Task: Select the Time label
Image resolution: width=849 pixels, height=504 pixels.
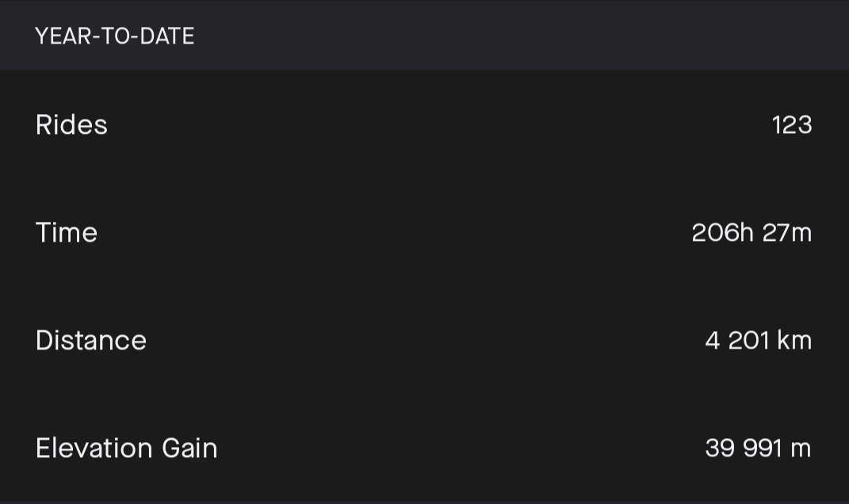Action: point(67,233)
